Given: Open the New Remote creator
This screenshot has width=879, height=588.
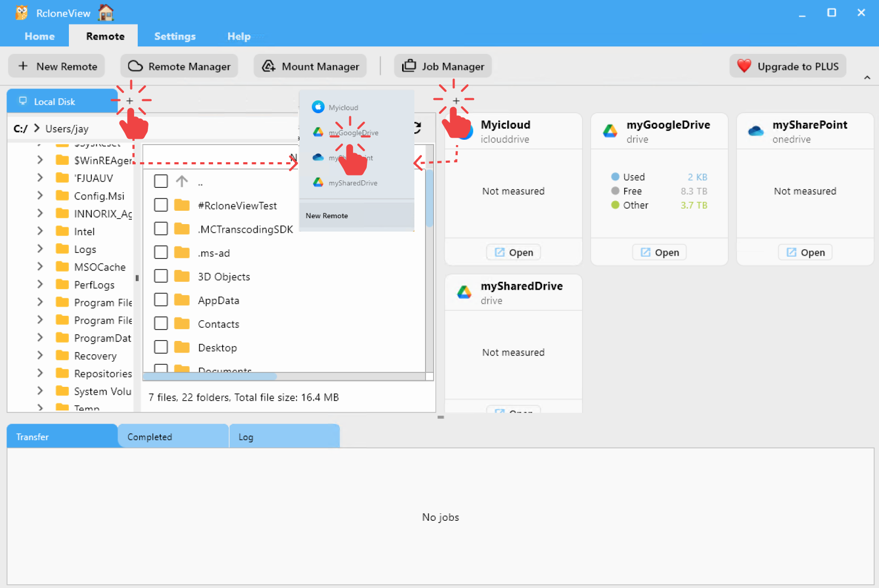Looking at the screenshot, I should click(56, 66).
